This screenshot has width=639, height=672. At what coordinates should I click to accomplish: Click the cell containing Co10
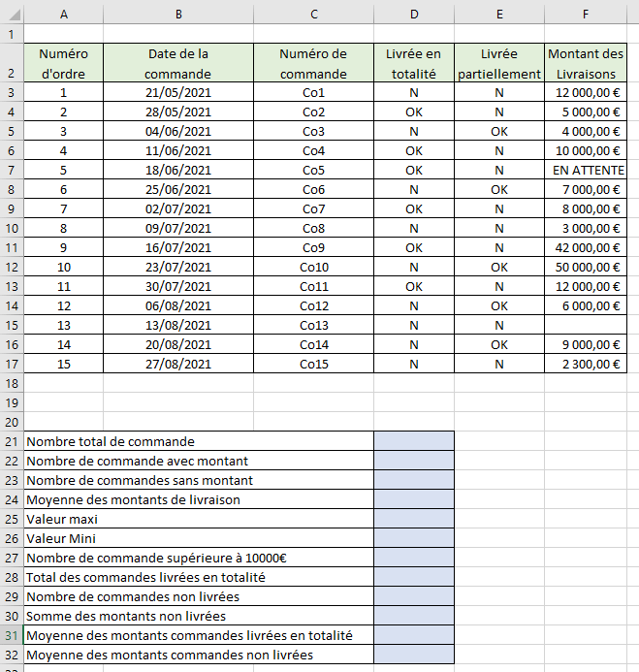(x=313, y=267)
